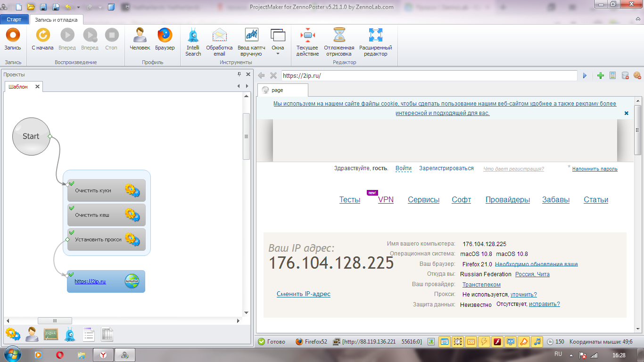Open the Сервисы menu item
Image resolution: width=644 pixels, height=362 pixels.
pos(424,200)
